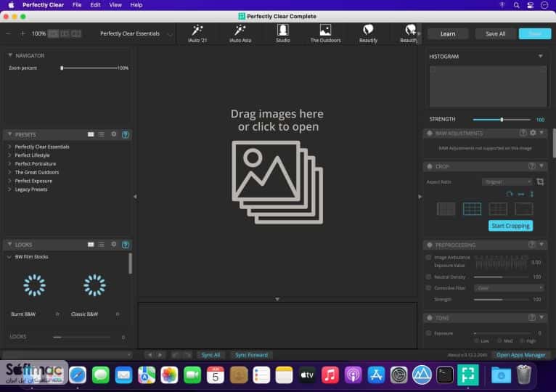Open Presets panel help icon
The width and height of the screenshot is (556, 392).
(x=126, y=134)
